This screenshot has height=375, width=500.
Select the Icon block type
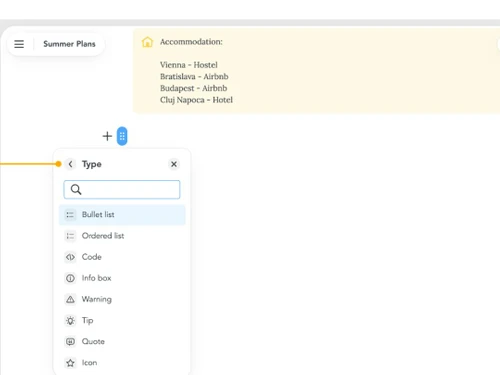(122, 363)
